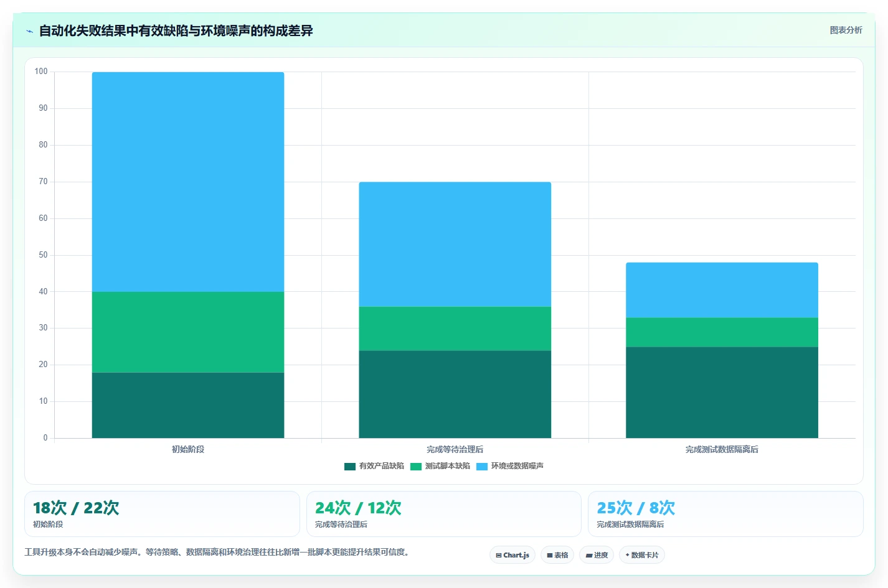Toggle the 有效产品缺陷 legend swatch

coord(350,466)
